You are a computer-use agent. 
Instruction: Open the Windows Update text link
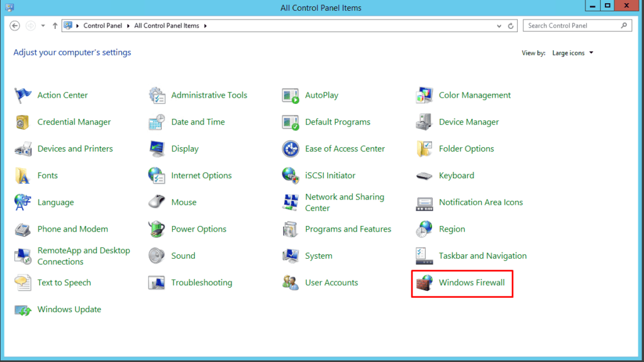point(69,309)
